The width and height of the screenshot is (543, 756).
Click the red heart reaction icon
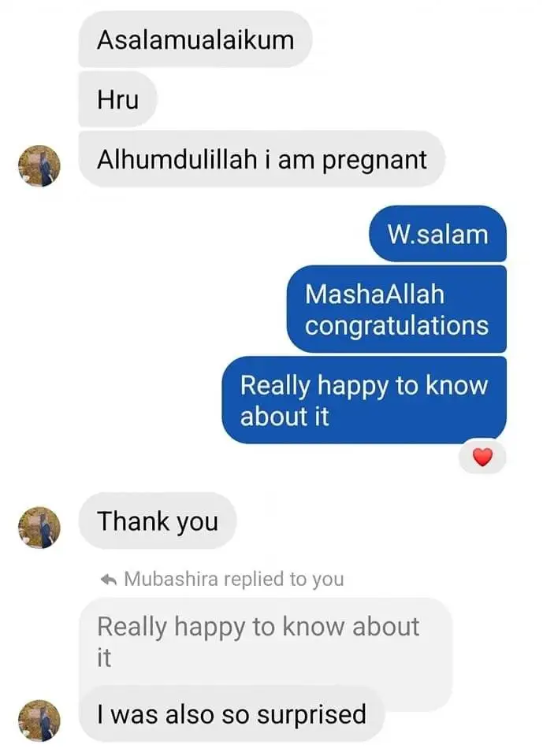[482, 457]
